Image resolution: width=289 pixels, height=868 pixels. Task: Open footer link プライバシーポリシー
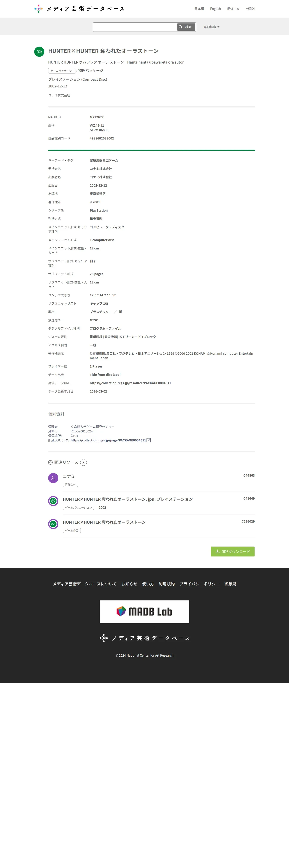pos(199,584)
